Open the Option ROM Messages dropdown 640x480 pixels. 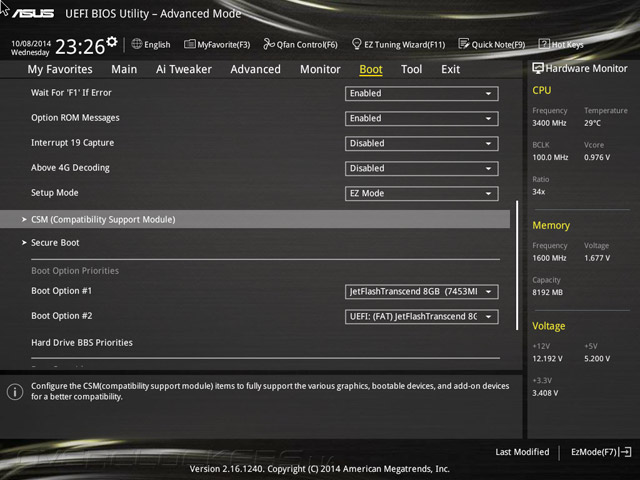pyautogui.click(x=421, y=118)
